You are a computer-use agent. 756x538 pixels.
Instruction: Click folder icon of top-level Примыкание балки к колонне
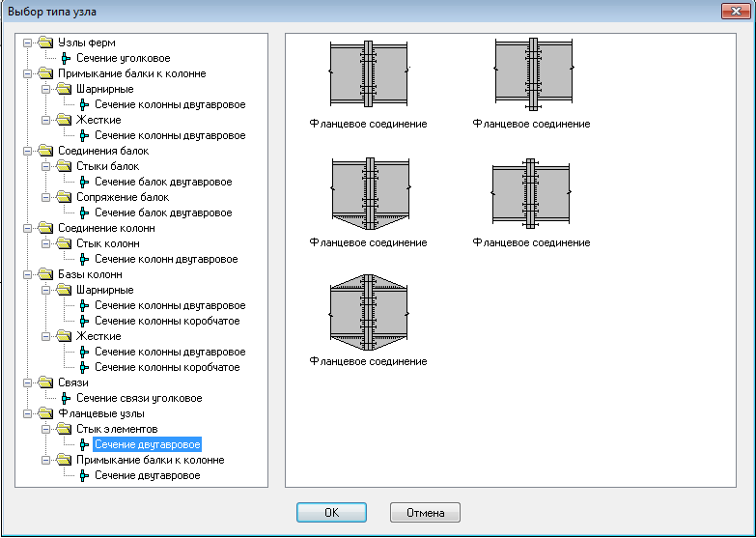[x=45, y=73]
